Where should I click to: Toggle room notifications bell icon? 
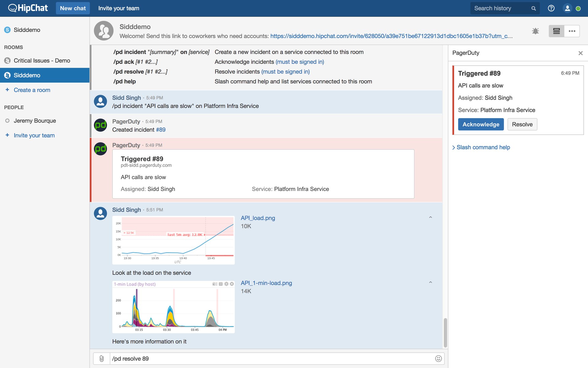535,31
